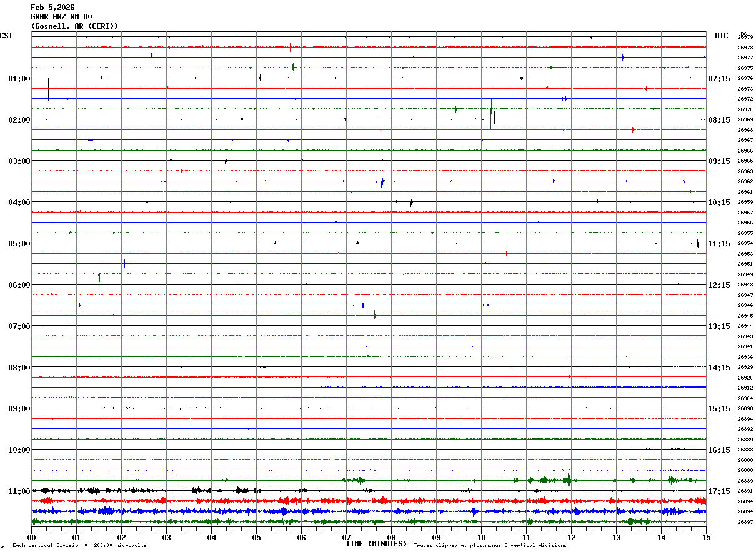Click the date header 'Feb 5,2026'
756x554 pixels.
pos(52,8)
